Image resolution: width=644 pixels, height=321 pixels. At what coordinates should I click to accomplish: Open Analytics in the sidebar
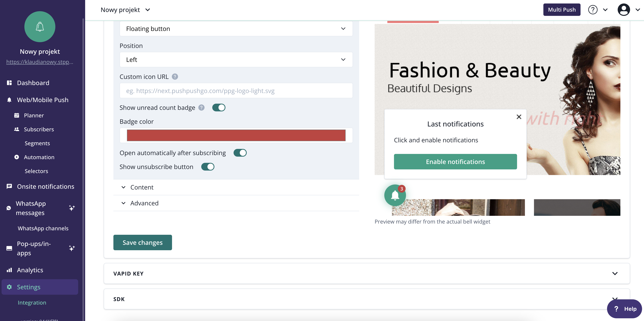pyautogui.click(x=30, y=270)
